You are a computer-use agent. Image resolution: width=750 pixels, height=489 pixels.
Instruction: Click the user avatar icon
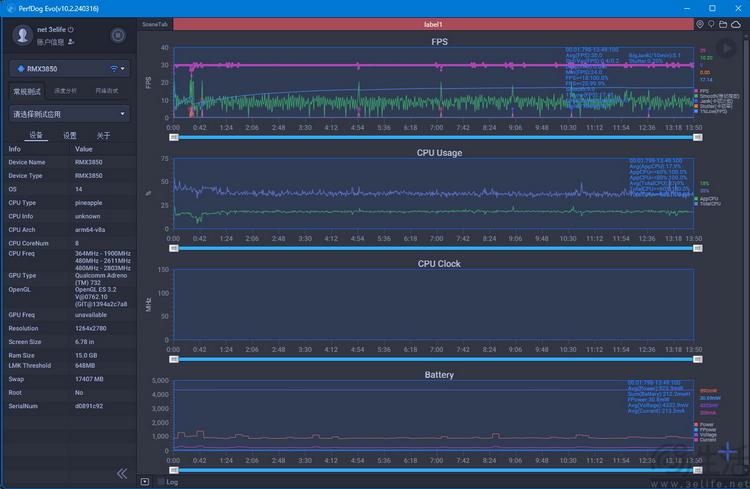(22, 35)
